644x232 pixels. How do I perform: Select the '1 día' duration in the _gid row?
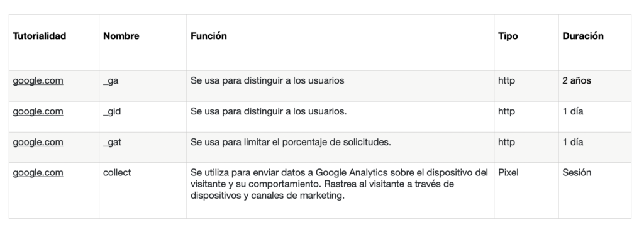pyautogui.click(x=595, y=116)
